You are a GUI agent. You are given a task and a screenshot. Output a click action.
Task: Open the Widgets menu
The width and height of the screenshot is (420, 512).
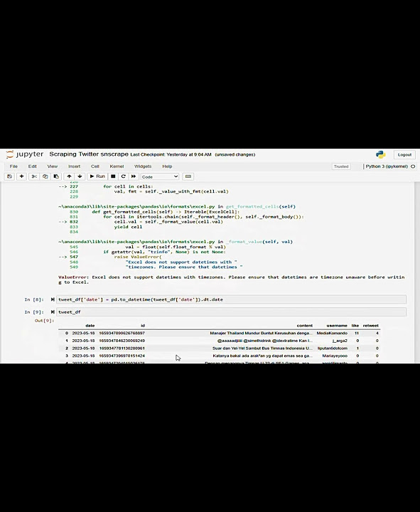(143, 166)
